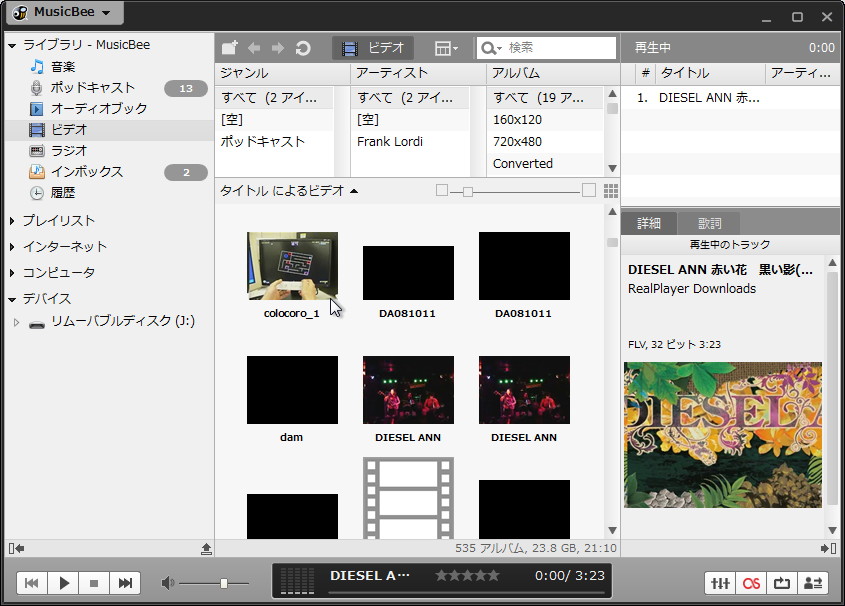Expand リムーバブルディスク (J:) in devices

pyautogui.click(x=17, y=323)
